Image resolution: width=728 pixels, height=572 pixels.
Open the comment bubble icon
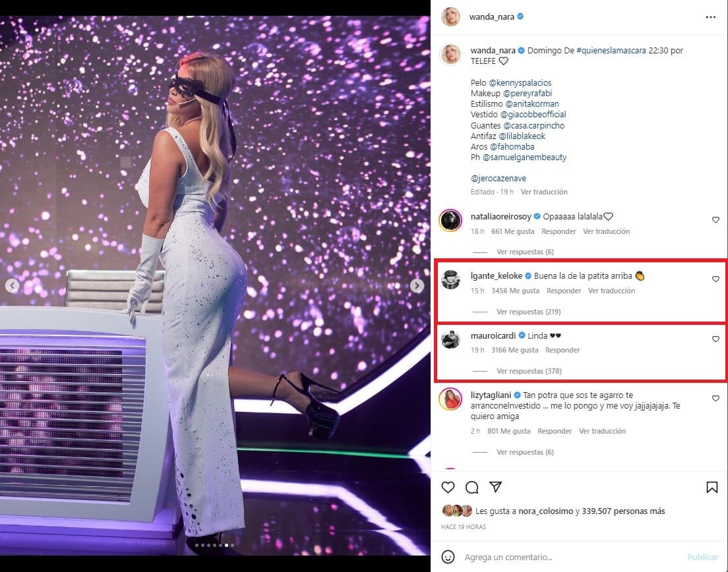471,487
